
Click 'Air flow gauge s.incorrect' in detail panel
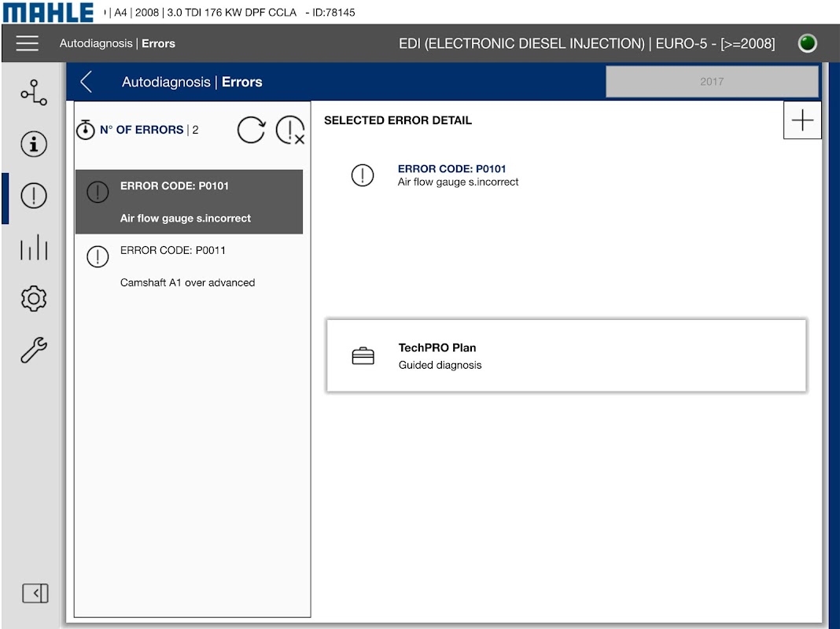(458, 182)
